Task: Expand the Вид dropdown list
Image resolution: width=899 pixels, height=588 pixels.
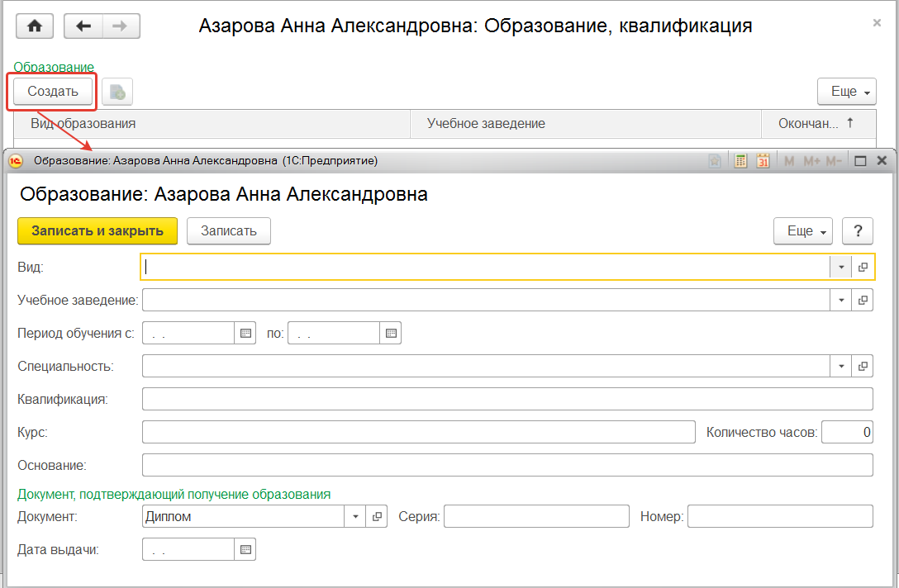Action: 841,267
